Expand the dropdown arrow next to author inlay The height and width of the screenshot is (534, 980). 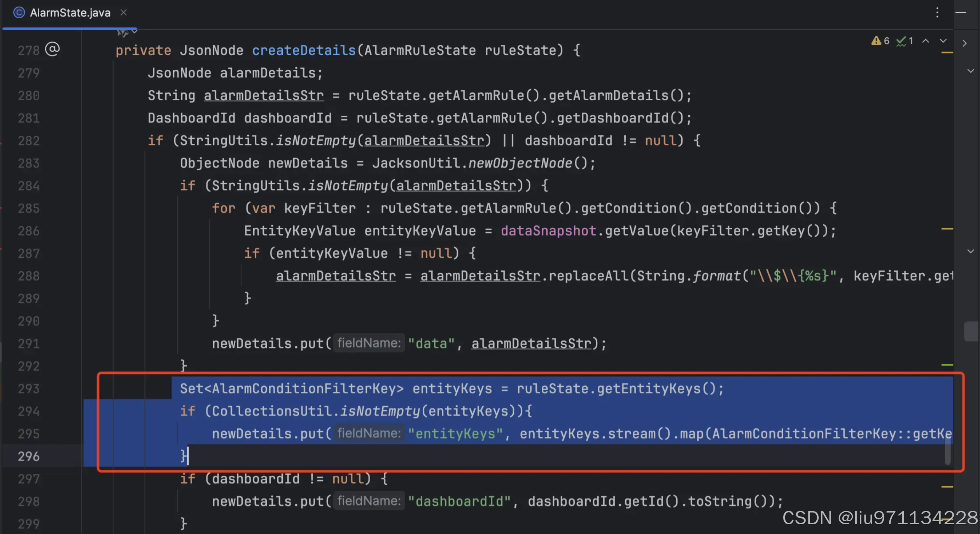[135, 32]
